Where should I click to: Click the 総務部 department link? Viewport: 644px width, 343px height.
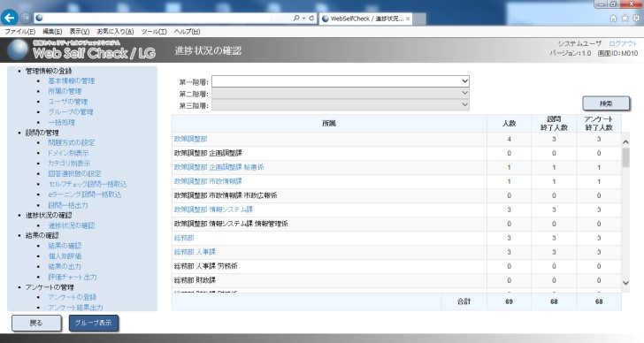tap(184, 238)
